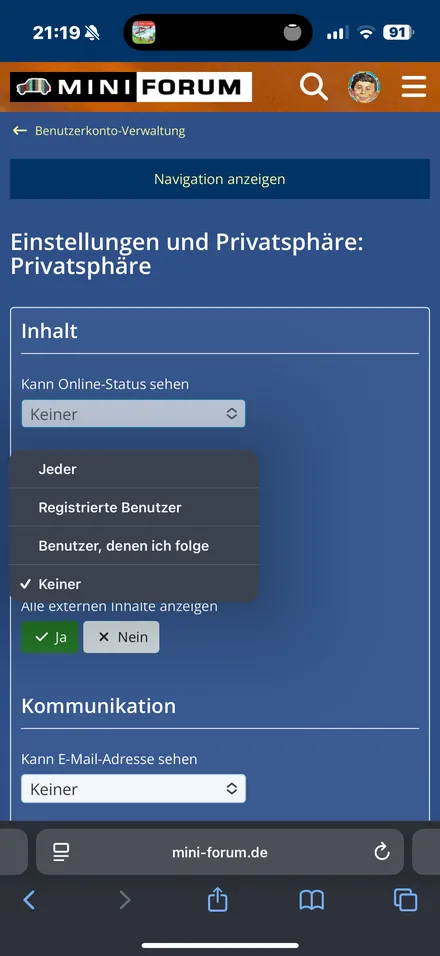440x956 pixels.
Task: Select Registrierte Benutzer option
Action: (x=133, y=507)
